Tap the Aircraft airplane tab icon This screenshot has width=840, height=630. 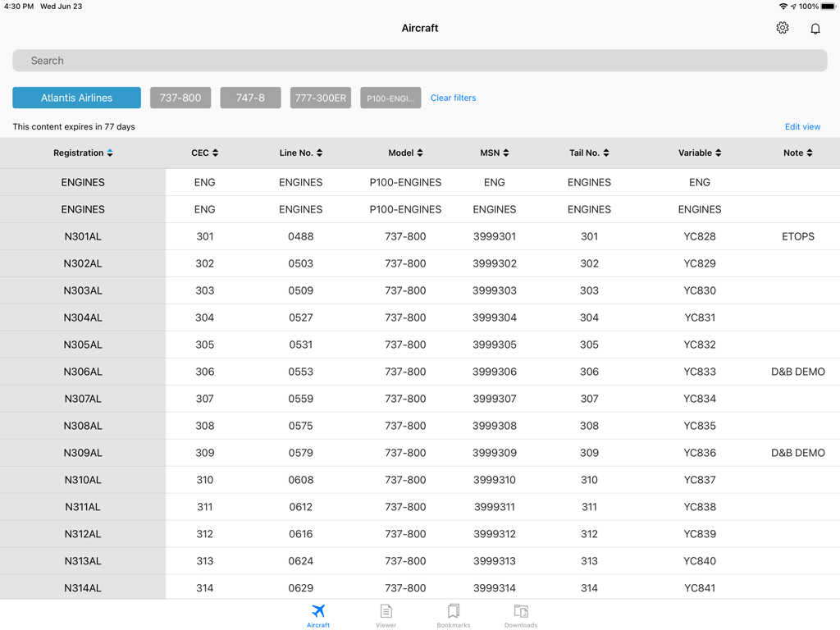[x=318, y=611]
